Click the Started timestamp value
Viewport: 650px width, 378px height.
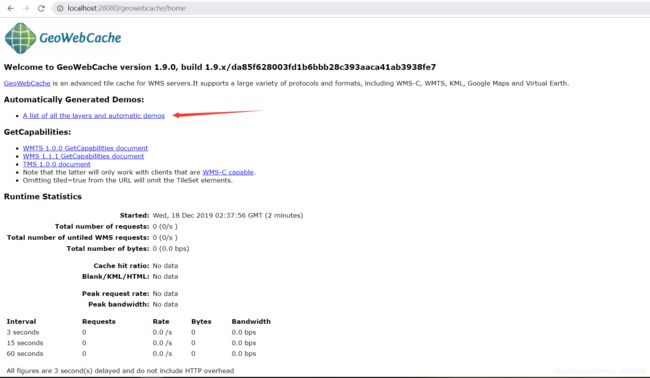click(x=228, y=216)
